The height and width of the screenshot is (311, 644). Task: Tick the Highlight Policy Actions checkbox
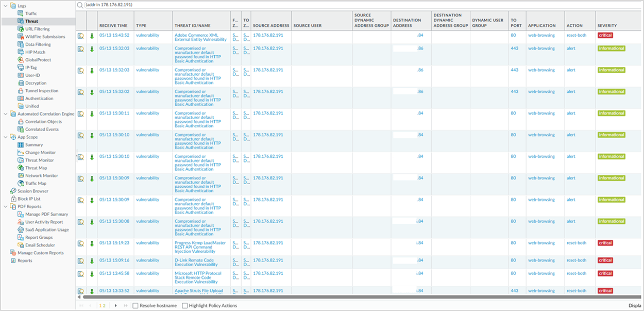[x=185, y=306]
